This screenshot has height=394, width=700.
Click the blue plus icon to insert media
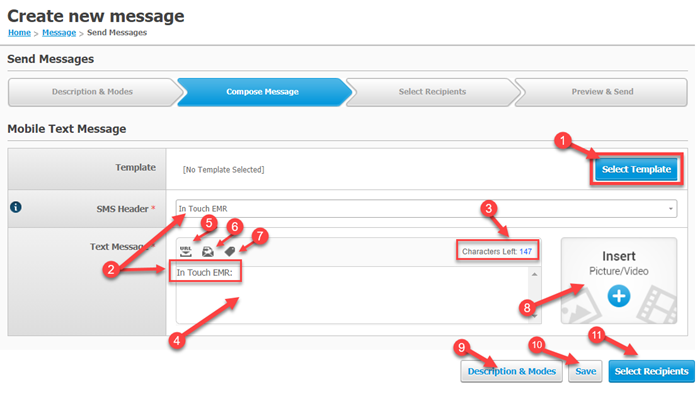click(619, 296)
